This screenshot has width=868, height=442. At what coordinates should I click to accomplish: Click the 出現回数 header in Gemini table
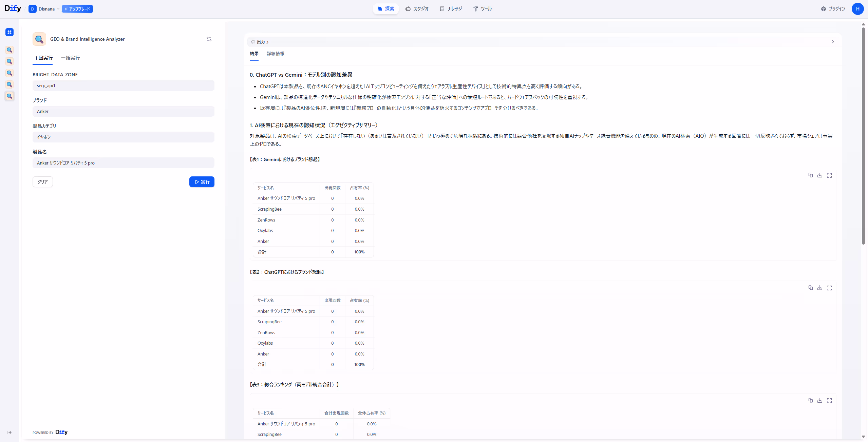[332, 188]
